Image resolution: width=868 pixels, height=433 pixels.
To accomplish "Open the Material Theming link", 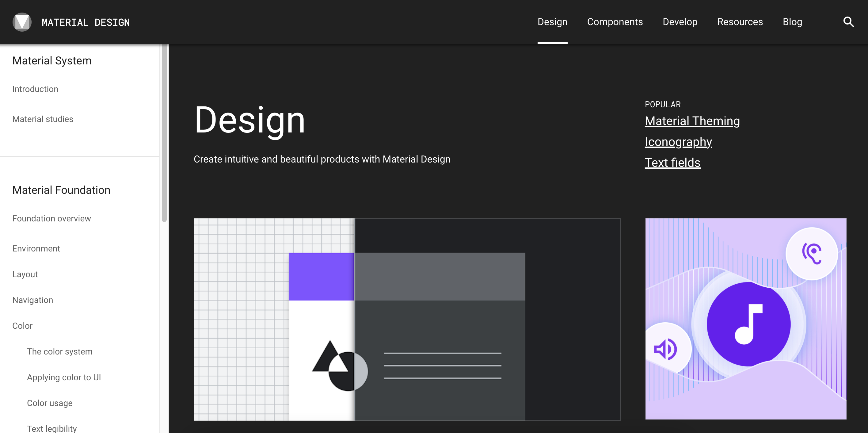I will 692,121.
